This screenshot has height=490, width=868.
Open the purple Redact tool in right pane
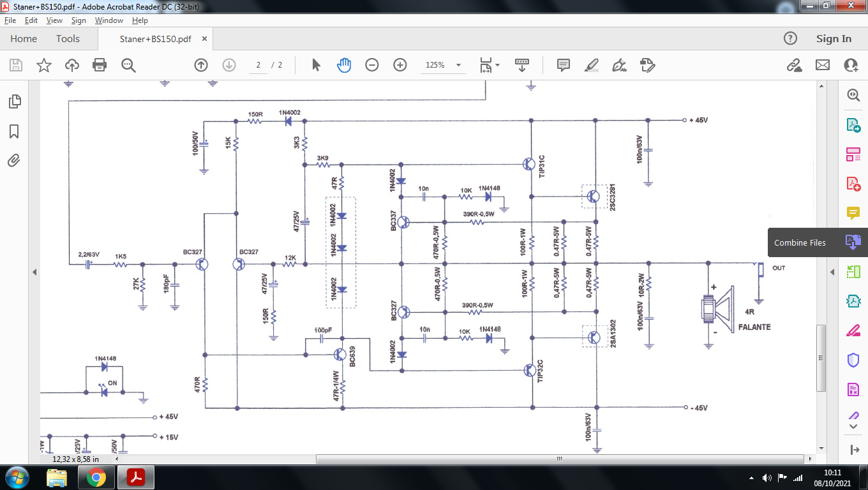click(x=853, y=389)
